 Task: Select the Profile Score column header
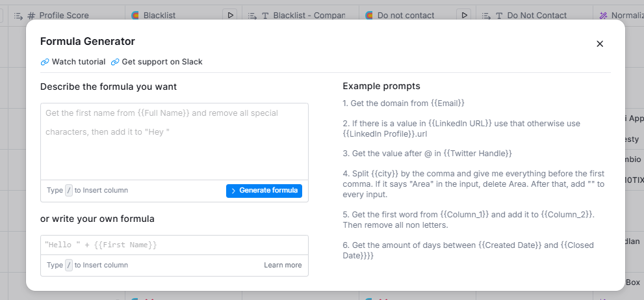[x=64, y=15]
